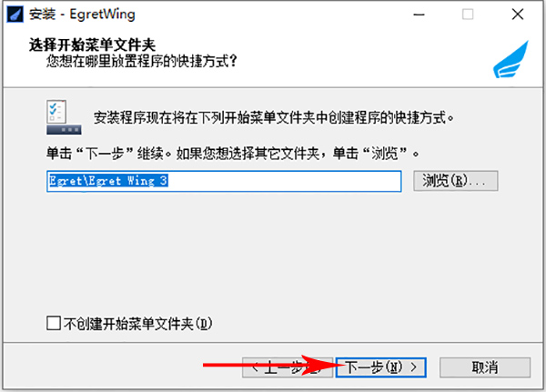Click the 安装 - EgretWing window title
546x392 pixels.
[82, 15]
